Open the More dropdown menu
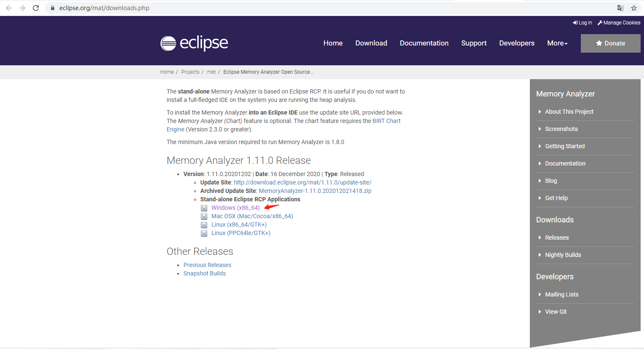Viewport: 644px width, 350px height. click(x=557, y=43)
